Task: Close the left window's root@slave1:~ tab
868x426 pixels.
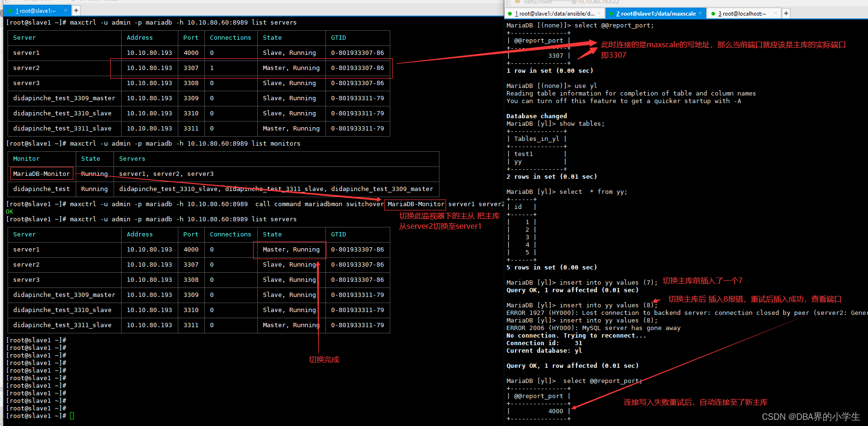Action: coord(65,10)
